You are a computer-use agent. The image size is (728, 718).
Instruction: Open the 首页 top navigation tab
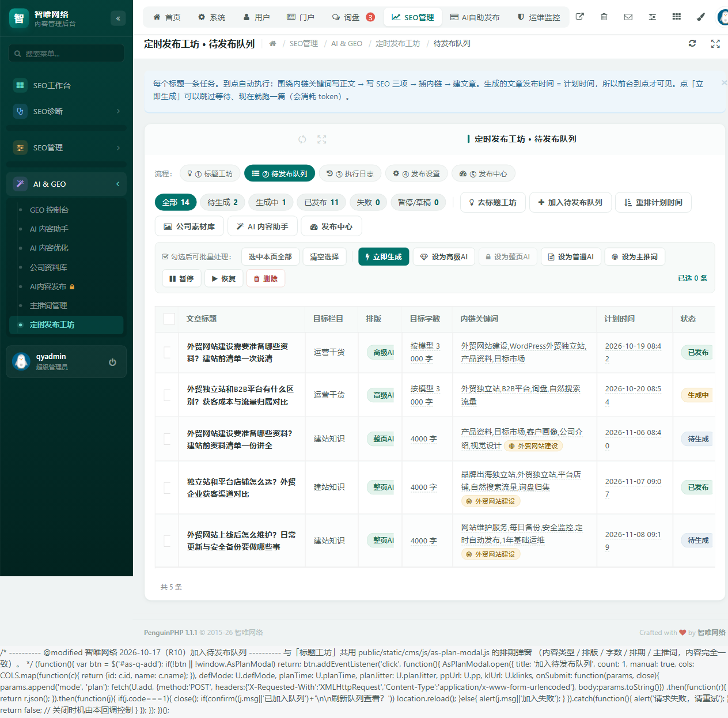point(167,17)
